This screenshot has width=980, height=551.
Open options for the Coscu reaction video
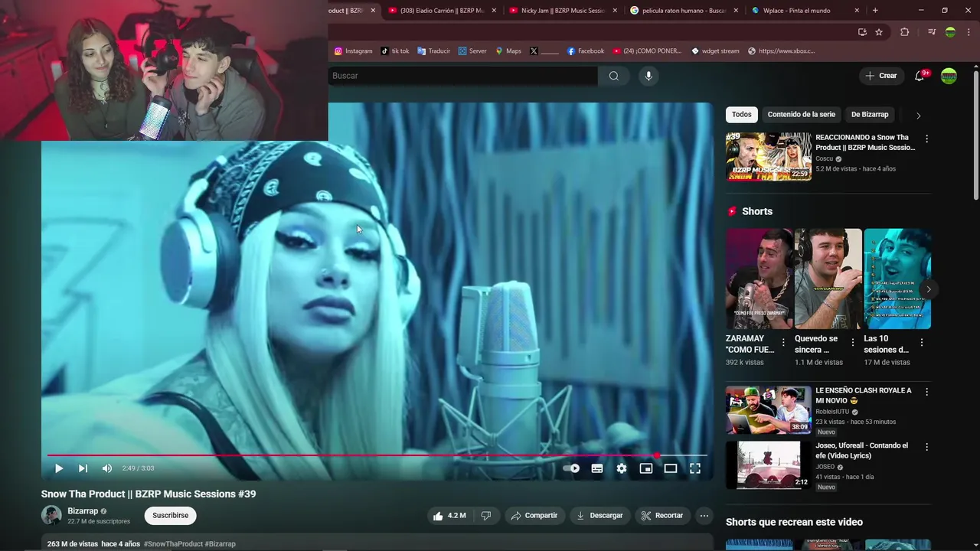coord(926,139)
